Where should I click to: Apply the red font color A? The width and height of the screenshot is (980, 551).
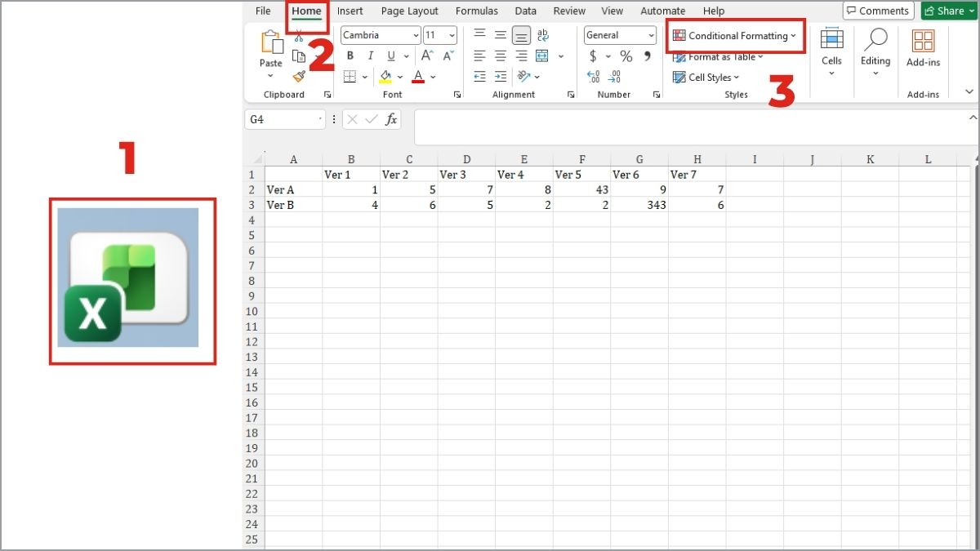point(418,77)
